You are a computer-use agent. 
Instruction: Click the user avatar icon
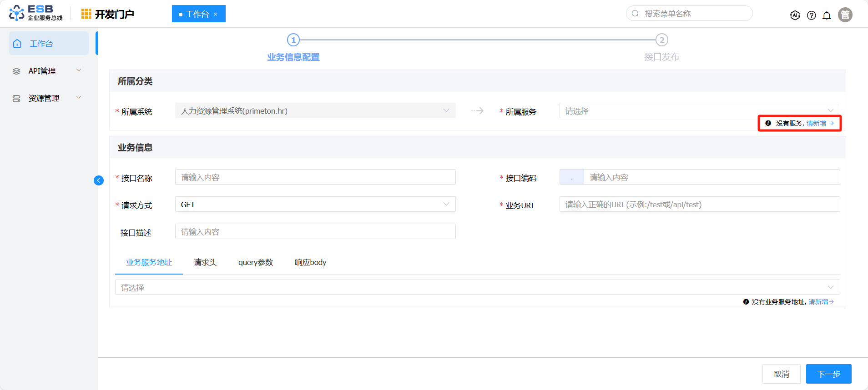pos(845,15)
